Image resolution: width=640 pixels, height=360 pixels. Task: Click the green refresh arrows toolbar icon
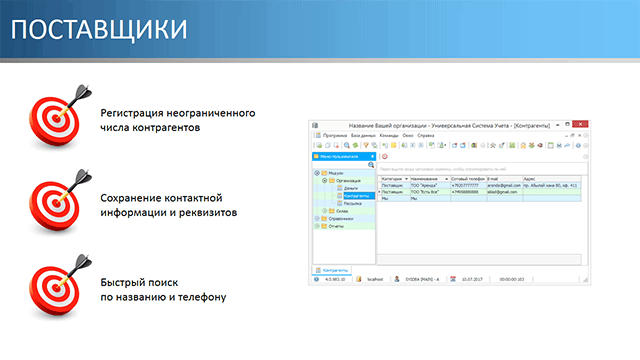[356, 145]
